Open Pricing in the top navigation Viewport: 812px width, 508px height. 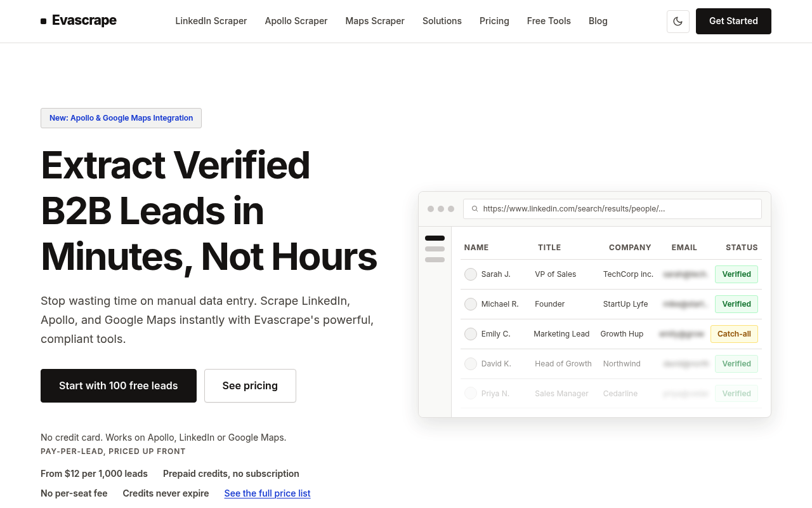(494, 21)
